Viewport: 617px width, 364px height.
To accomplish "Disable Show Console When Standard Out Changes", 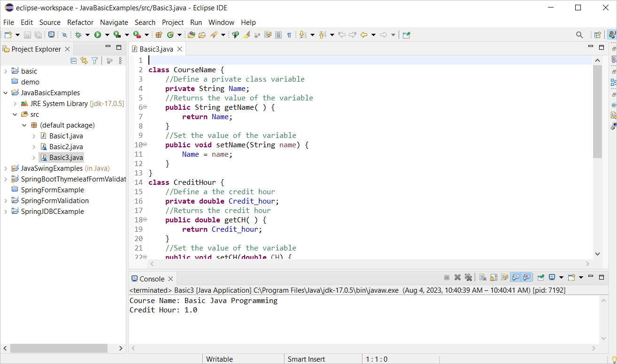I will pyautogui.click(x=515, y=277).
